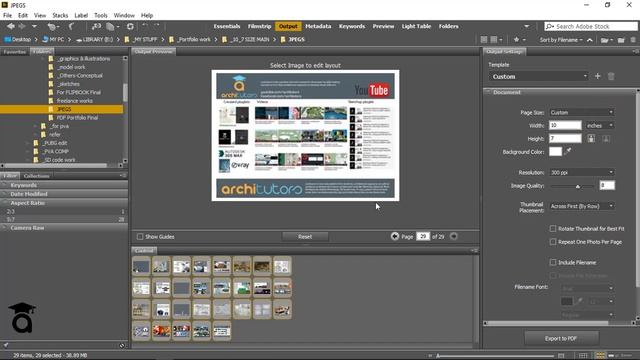Open the Template Custom dropdown

pos(539,76)
